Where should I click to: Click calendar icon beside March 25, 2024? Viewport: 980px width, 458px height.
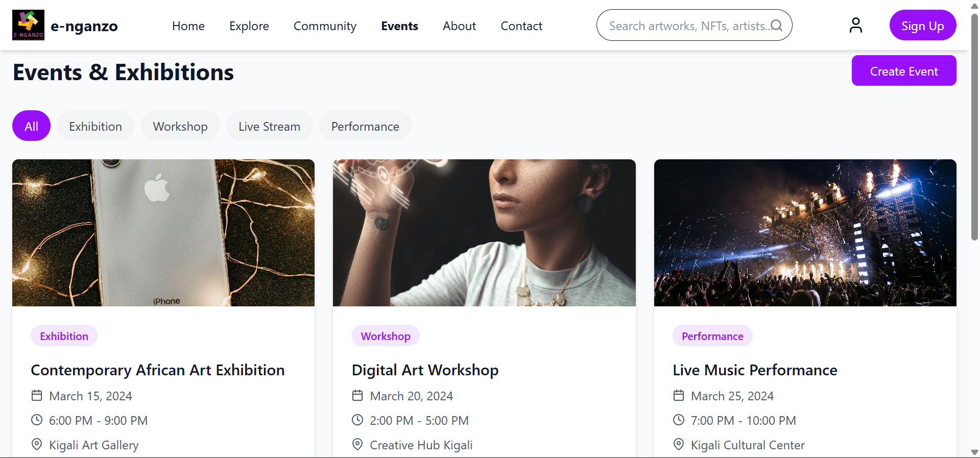[x=679, y=396]
